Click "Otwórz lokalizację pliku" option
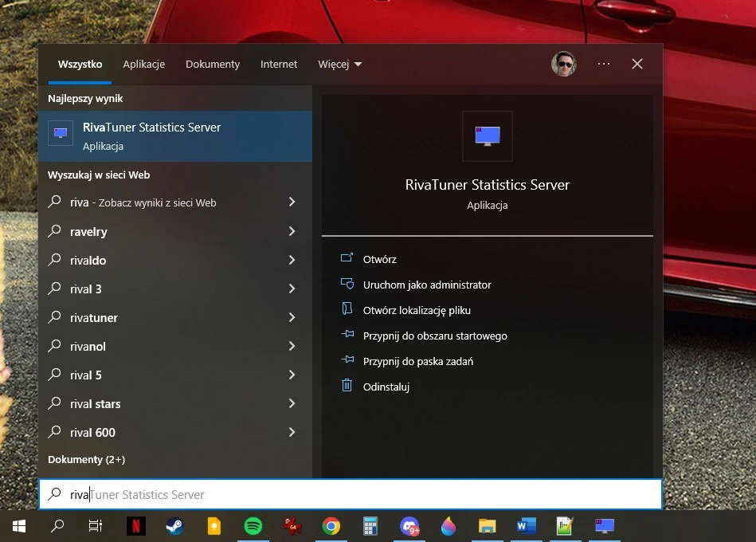756x542 pixels. click(x=417, y=311)
